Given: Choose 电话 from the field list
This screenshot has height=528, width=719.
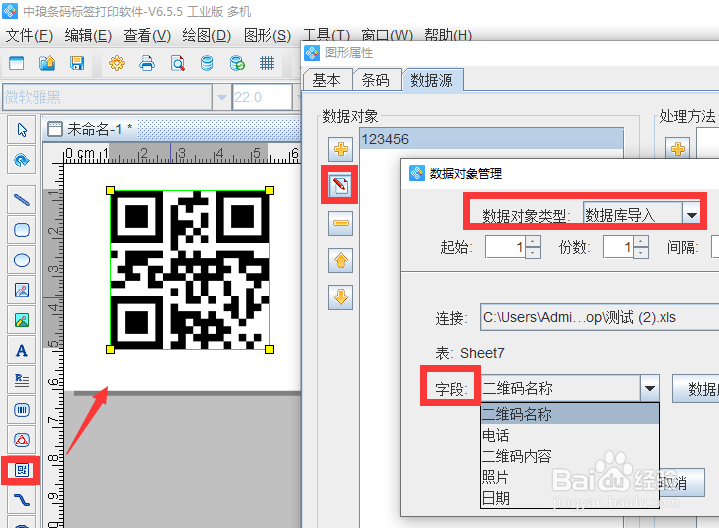Looking at the screenshot, I should coord(570,435).
